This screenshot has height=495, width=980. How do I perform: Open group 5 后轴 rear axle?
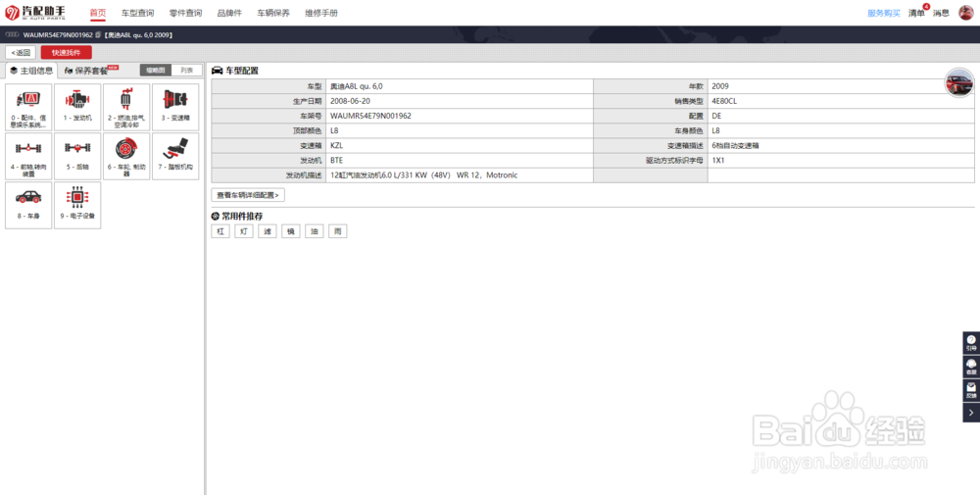pos(77,156)
